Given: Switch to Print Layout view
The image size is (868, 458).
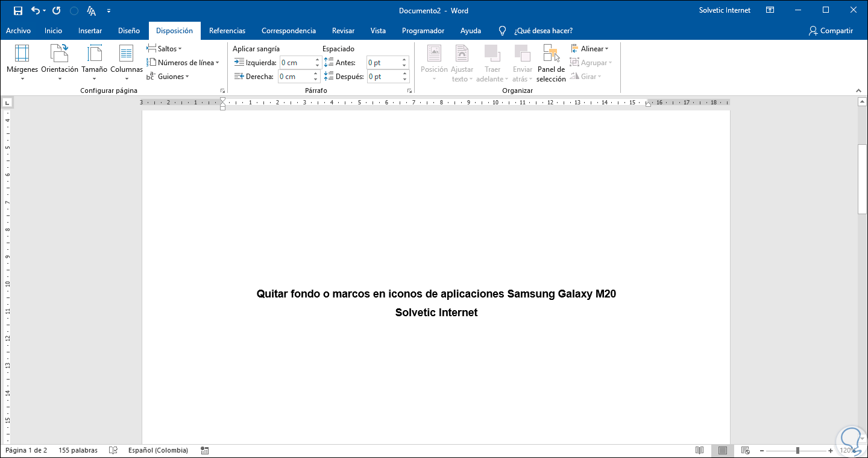Looking at the screenshot, I should (723, 451).
